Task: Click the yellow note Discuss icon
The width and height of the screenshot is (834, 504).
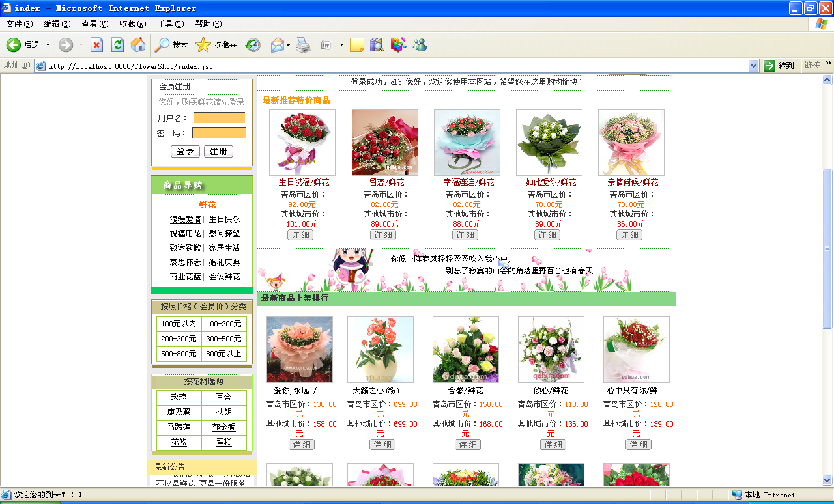Action: pyautogui.click(x=357, y=45)
